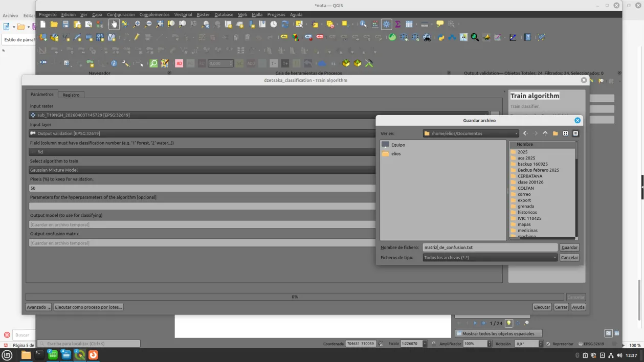The height and width of the screenshot is (362, 644).
Task: Open the Ver en path dropdown
Action: [x=471, y=133]
